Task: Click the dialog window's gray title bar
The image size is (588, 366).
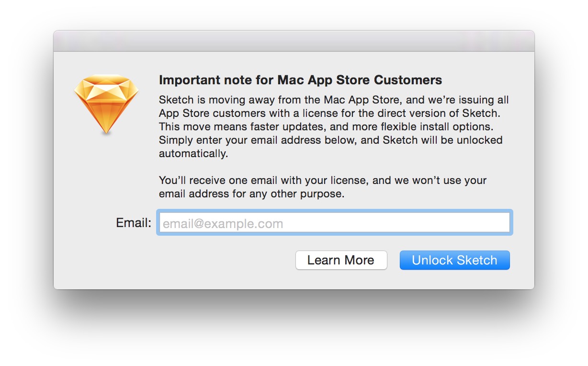Action: tap(294, 41)
